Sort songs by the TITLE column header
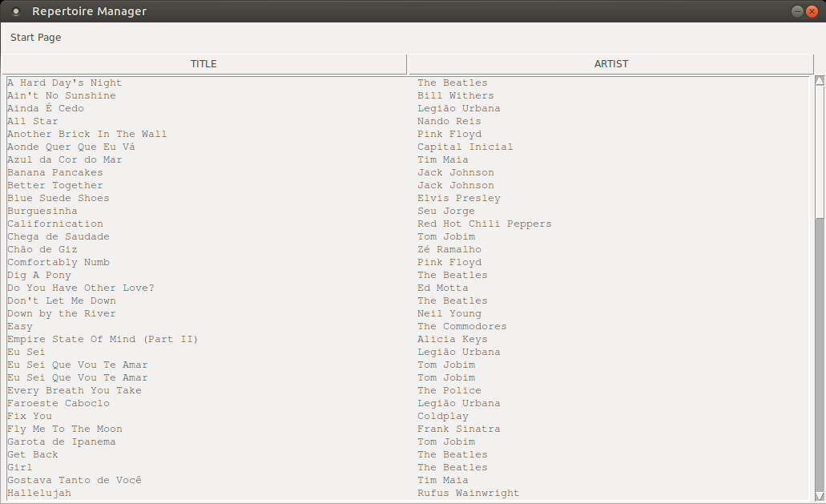Viewport: 826px width, 504px height. (203, 64)
